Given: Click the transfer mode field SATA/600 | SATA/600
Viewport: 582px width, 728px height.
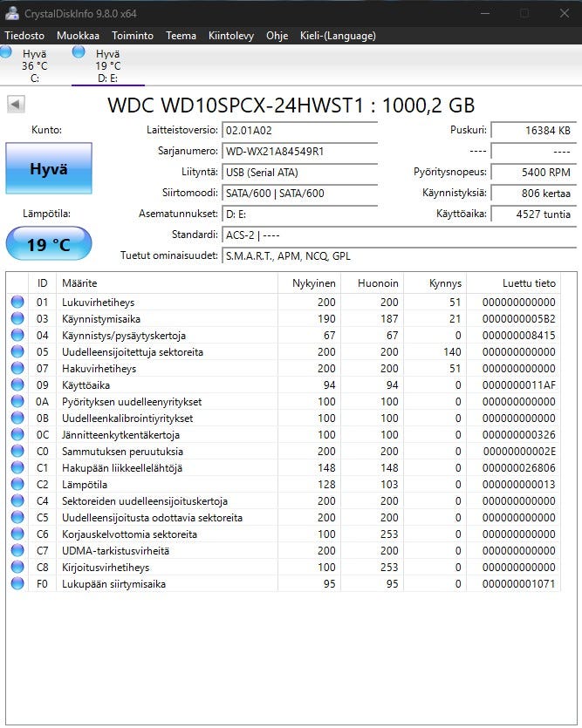Looking at the screenshot, I should [299, 194].
